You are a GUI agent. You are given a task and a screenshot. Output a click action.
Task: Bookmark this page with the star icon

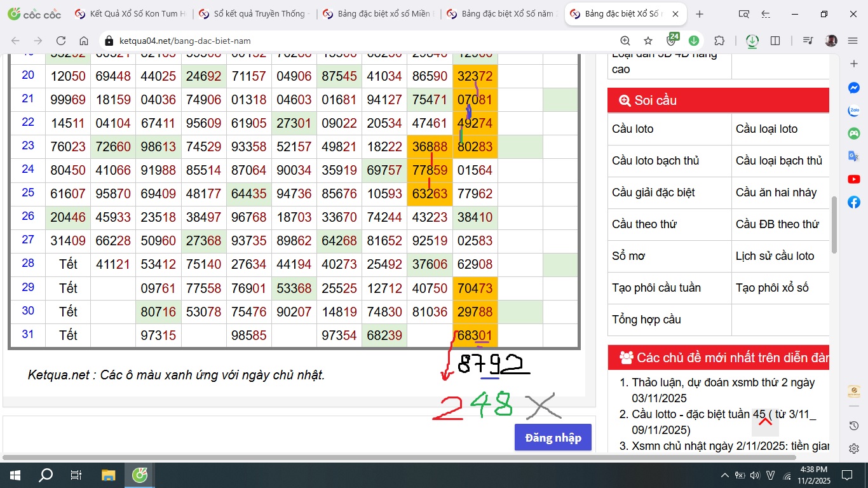click(x=648, y=41)
